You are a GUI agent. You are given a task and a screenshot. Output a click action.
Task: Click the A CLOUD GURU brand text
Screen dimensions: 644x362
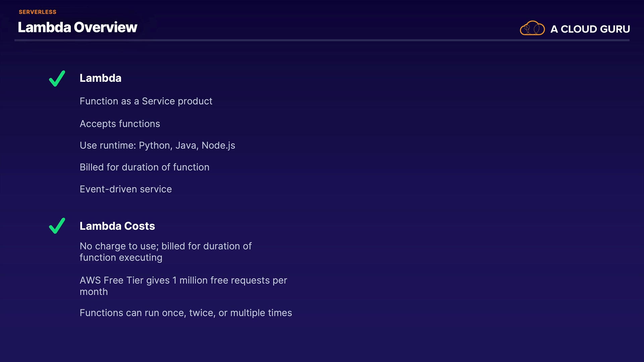click(590, 29)
